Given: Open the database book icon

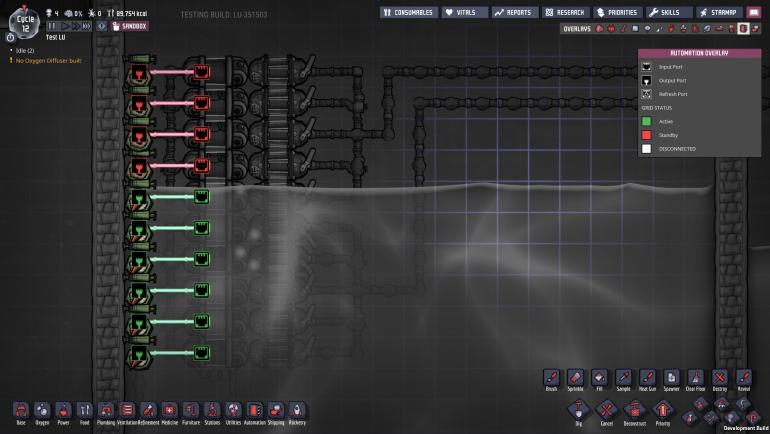Looking at the screenshot, I should (754, 12).
